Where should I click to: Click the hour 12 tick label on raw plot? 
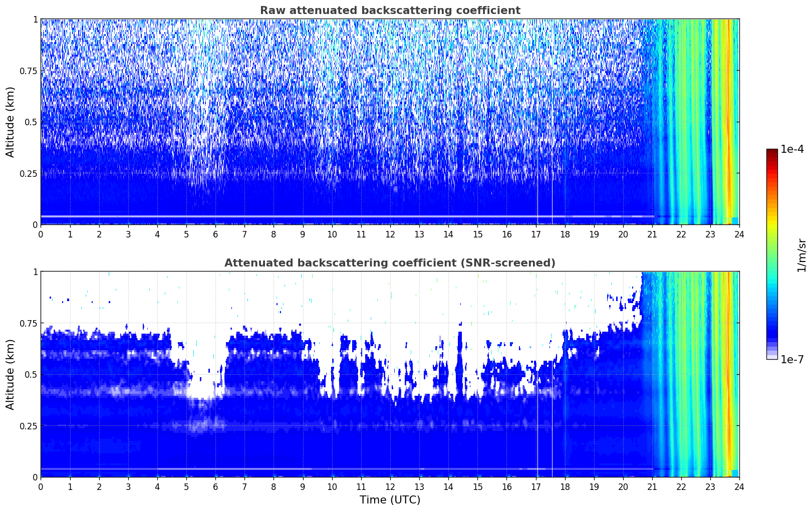coord(390,234)
